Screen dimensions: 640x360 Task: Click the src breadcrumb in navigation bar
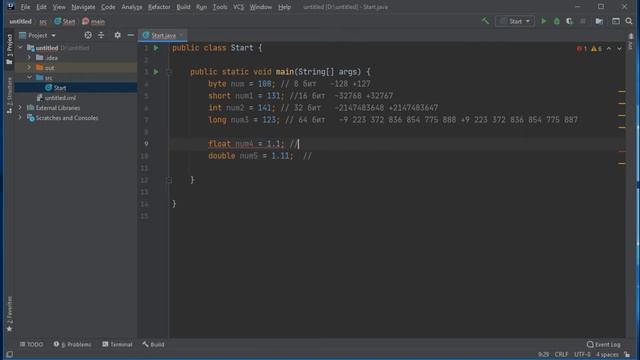tap(43, 21)
